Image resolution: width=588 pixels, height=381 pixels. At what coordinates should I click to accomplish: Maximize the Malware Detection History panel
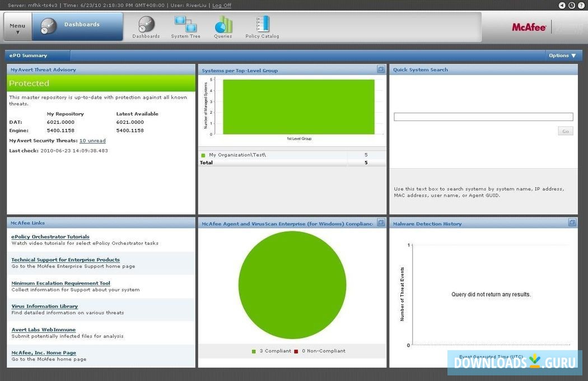(x=572, y=222)
